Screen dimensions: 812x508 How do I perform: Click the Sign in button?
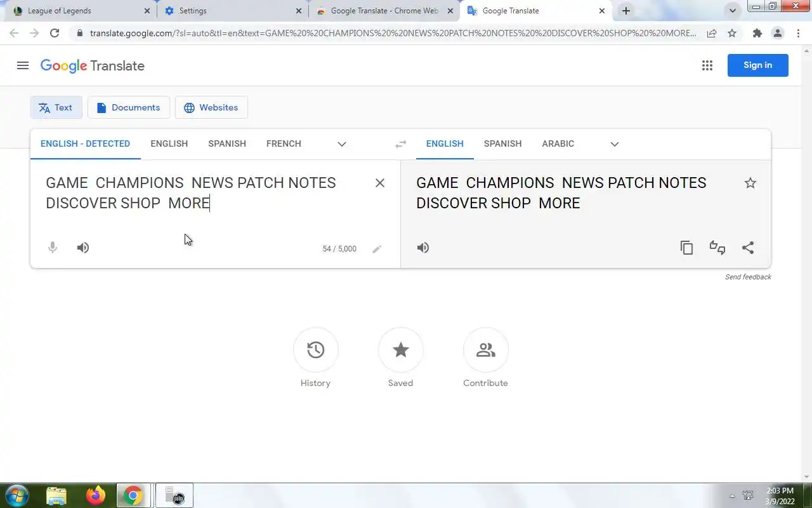tap(758, 65)
